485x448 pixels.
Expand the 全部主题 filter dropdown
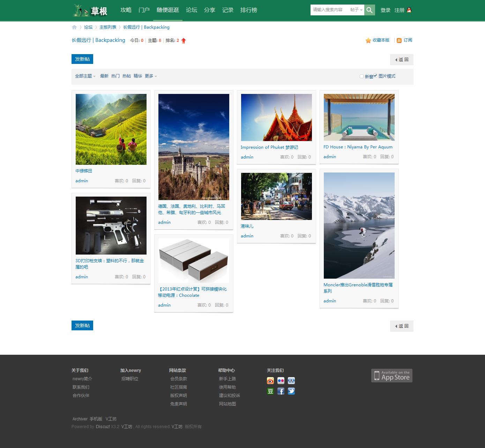tap(85, 76)
